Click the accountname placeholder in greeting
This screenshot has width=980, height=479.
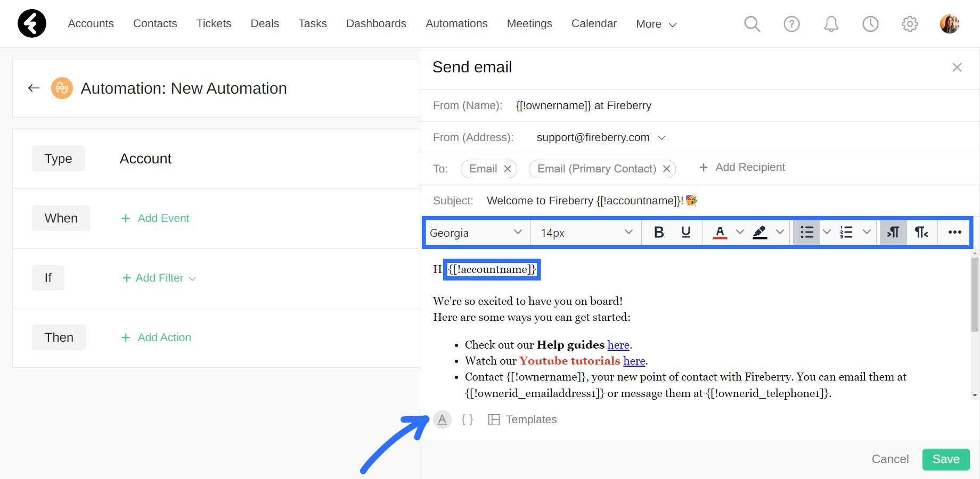[492, 269]
